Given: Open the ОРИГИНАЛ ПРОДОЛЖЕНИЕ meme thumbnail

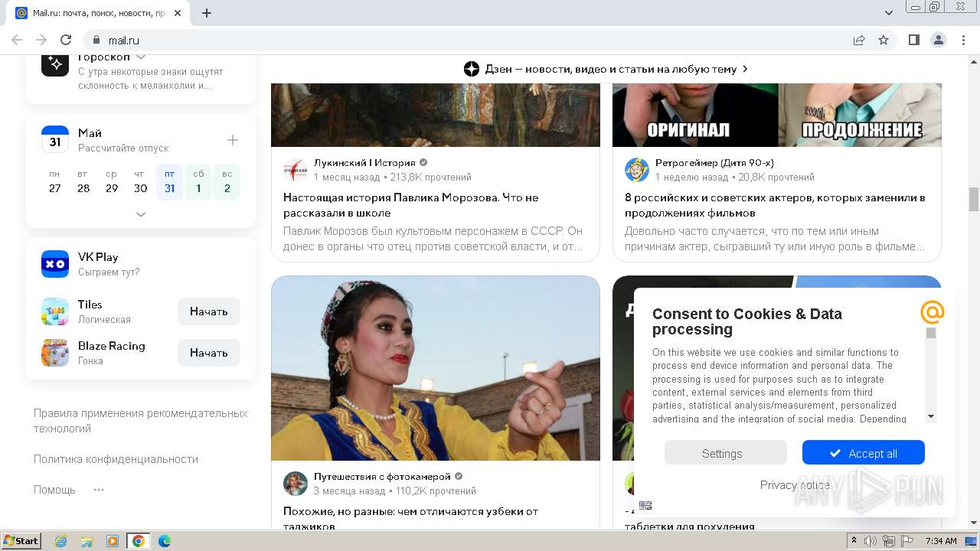Looking at the screenshot, I should (777, 115).
